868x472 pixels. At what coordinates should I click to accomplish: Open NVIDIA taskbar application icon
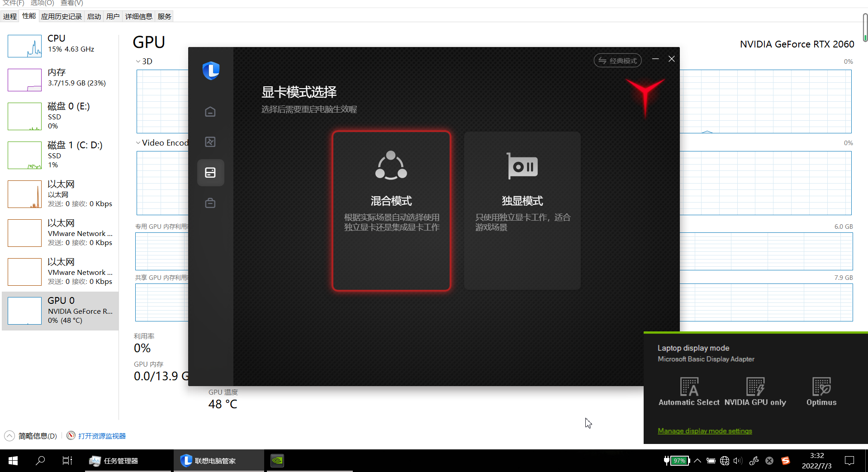click(277, 461)
